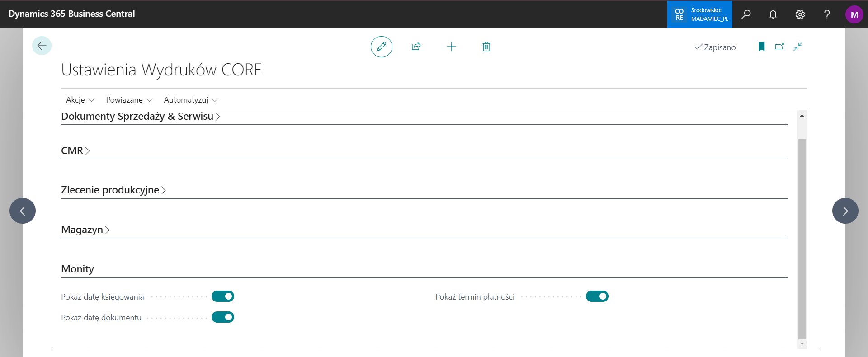Go to next record with right arrow
The height and width of the screenshot is (357, 868).
[x=845, y=211]
